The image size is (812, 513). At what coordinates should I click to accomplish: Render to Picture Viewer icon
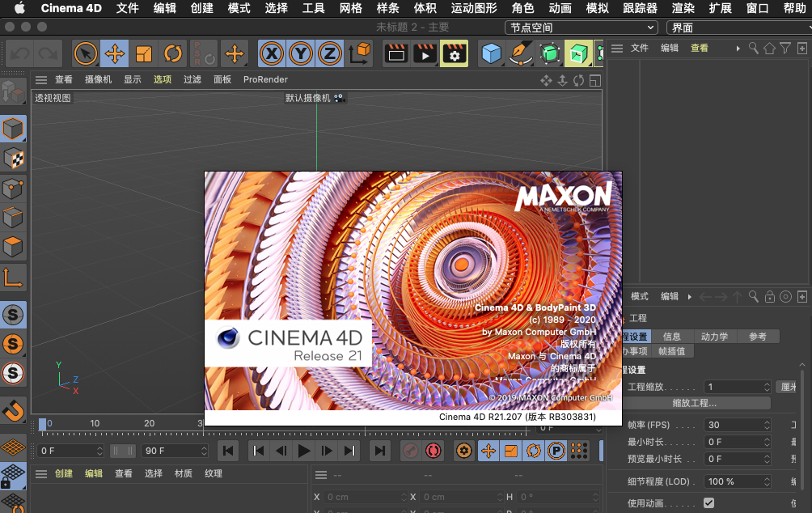point(425,53)
